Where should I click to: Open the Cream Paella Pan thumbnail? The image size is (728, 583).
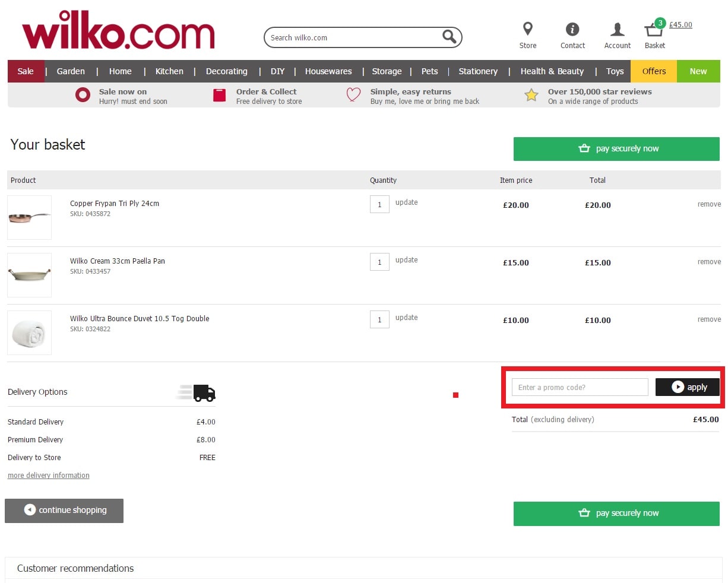(29, 275)
